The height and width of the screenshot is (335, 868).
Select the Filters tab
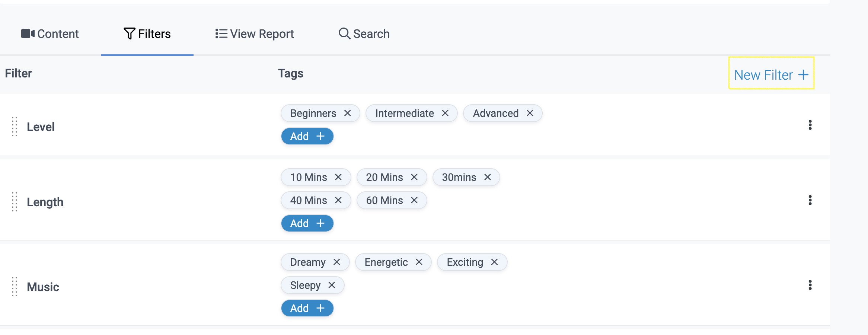147,34
